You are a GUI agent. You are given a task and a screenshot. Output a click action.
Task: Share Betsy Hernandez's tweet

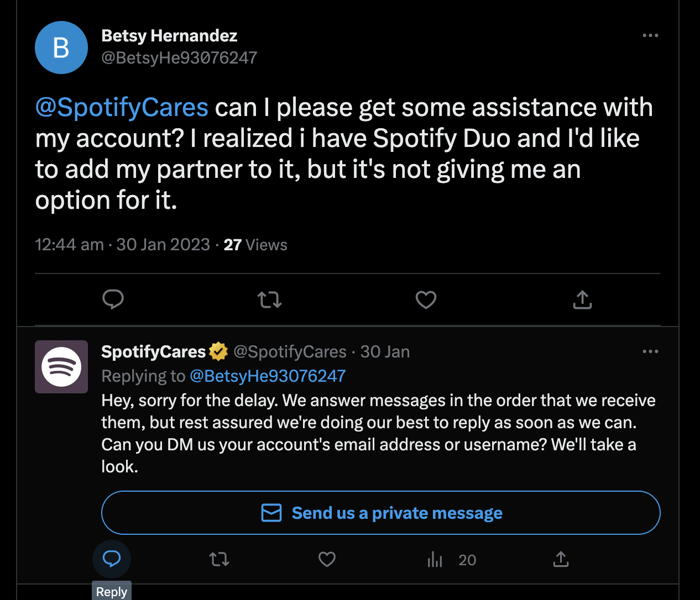click(582, 299)
